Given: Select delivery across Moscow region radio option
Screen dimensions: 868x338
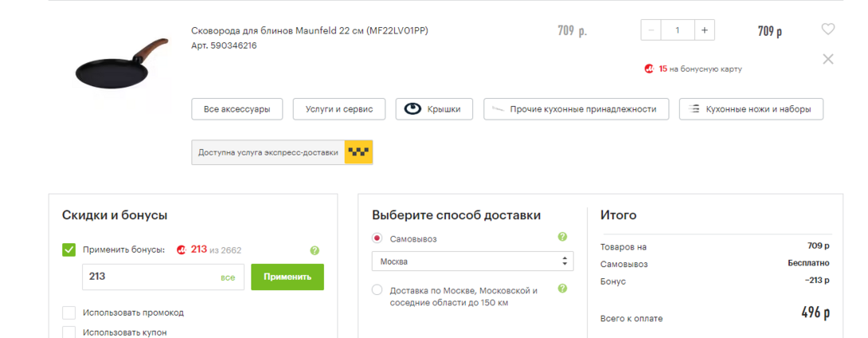Looking at the screenshot, I should 377,290.
